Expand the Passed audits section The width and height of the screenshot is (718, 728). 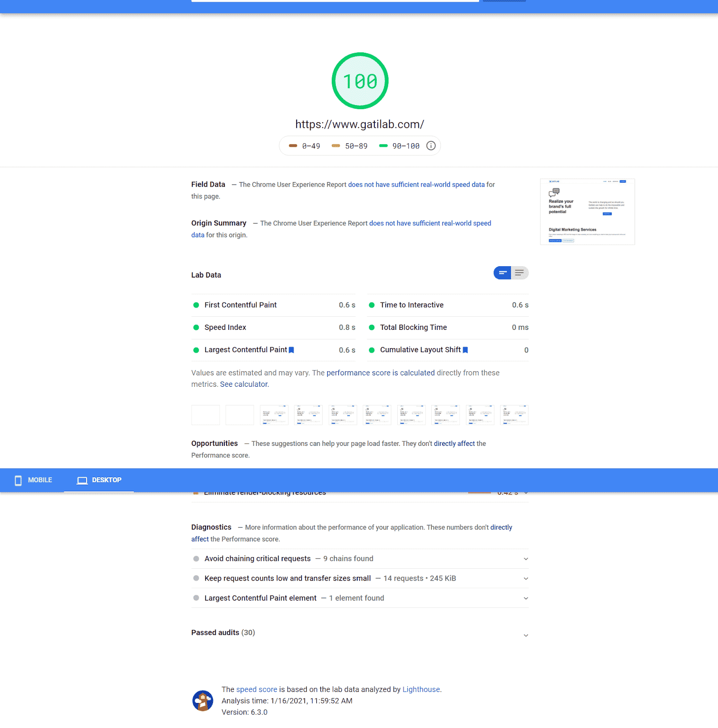(360, 633)
